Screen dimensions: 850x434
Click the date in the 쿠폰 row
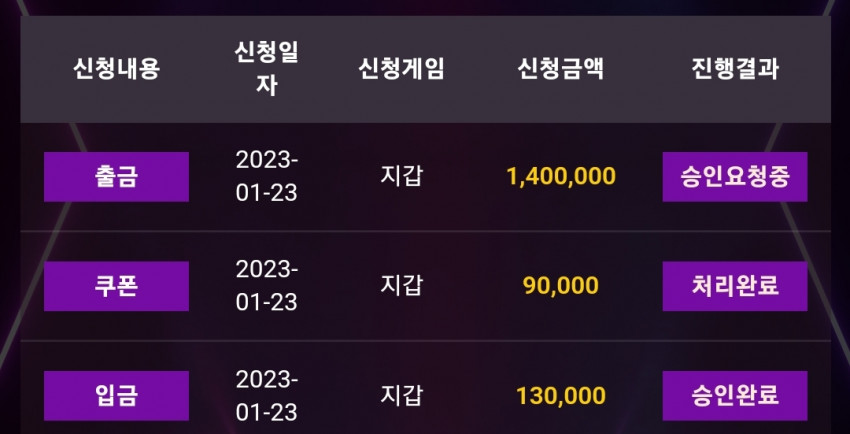[x=267, y=286]
